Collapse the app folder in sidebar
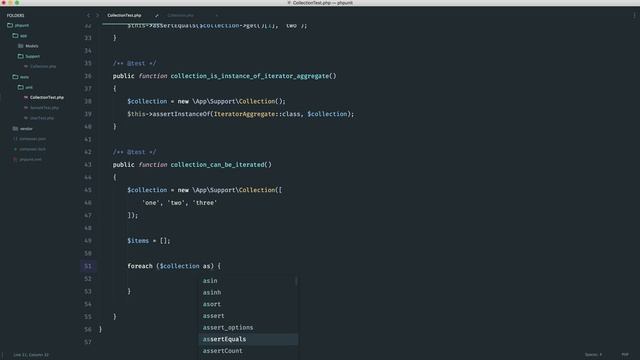 pyautogui.click(x=23, y=36)
